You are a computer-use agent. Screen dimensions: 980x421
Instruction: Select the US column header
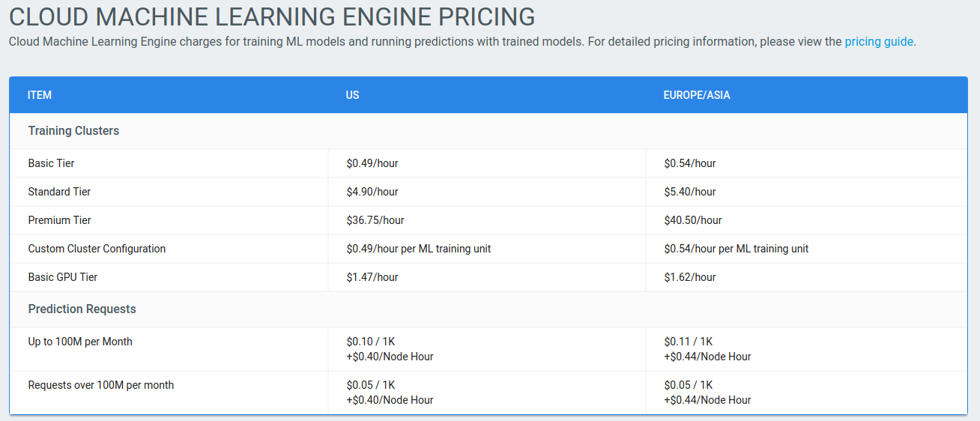point(353,95)
